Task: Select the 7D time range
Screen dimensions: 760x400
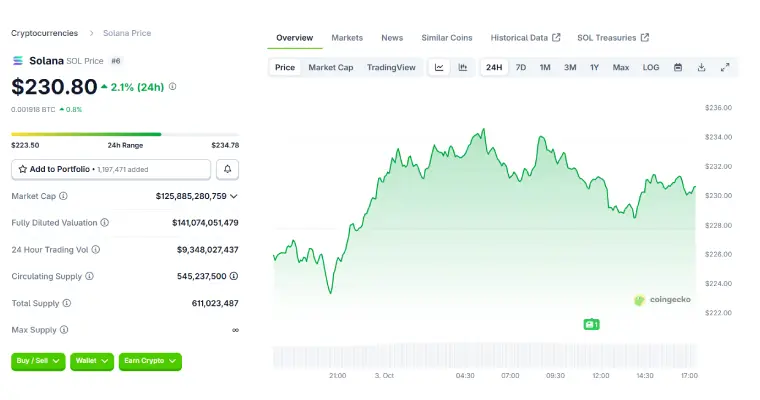Action: (x=520, y=67)
